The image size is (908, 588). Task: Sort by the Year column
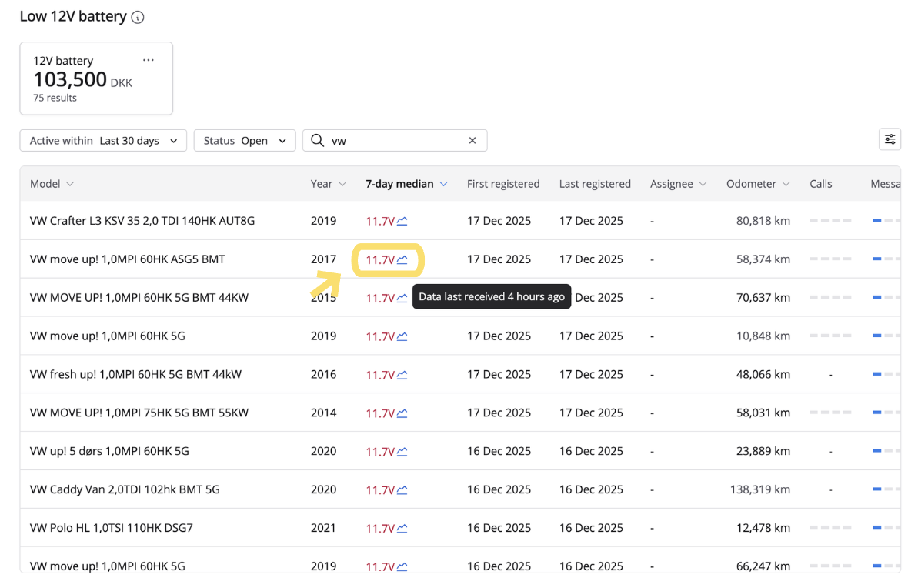(329, 184)
